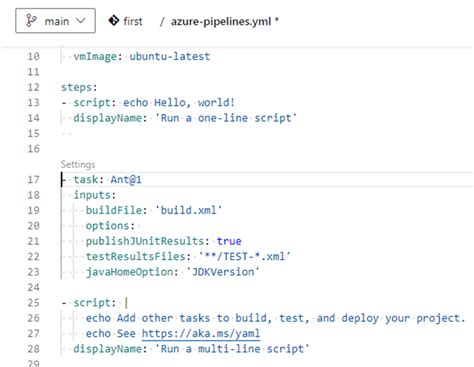Click the repository diamond icon before first
Image resolution: width=474 pixels, height=367 pixels.
[114, 21]
